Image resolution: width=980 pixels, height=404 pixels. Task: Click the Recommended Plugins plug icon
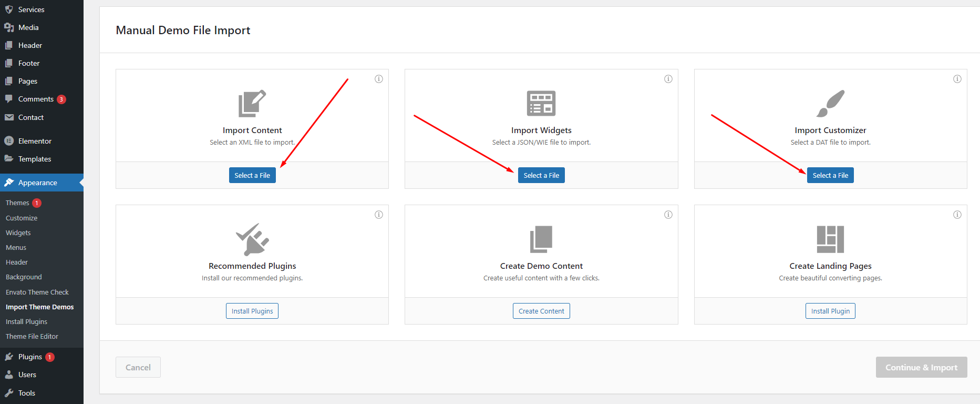(252, 239)
